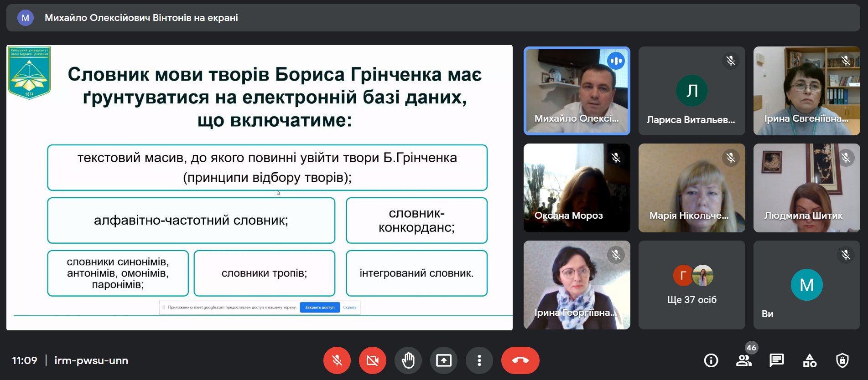Unmute your microphone in the bottom toolbar
The width and height of the screenshot is (868, 380).
tap(337, 360)
